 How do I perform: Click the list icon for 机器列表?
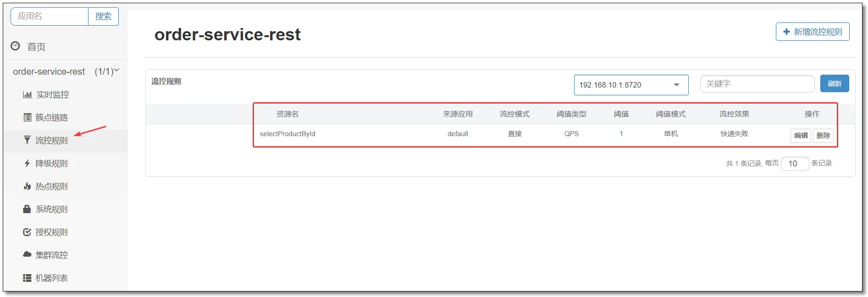(27, 278)
